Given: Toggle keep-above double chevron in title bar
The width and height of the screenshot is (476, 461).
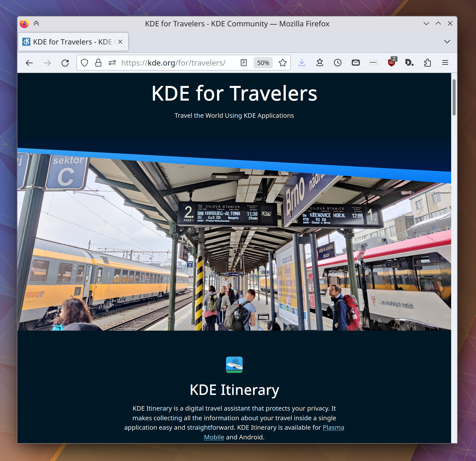Looking at the screenshot, I should tap(36, 24).
